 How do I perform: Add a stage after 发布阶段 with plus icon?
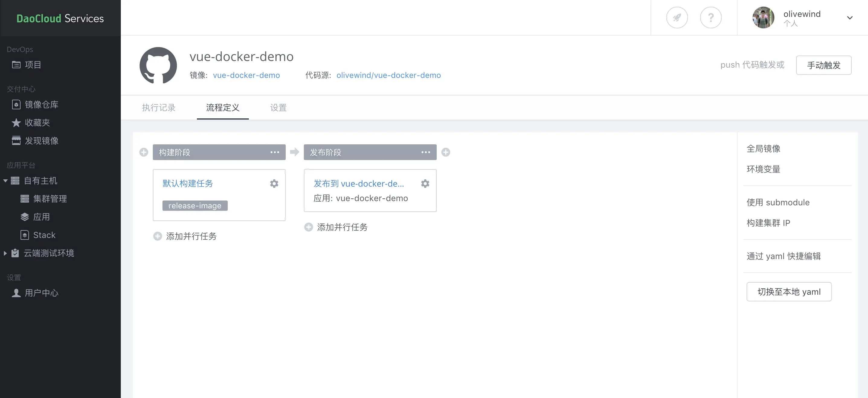click(446, 152)
